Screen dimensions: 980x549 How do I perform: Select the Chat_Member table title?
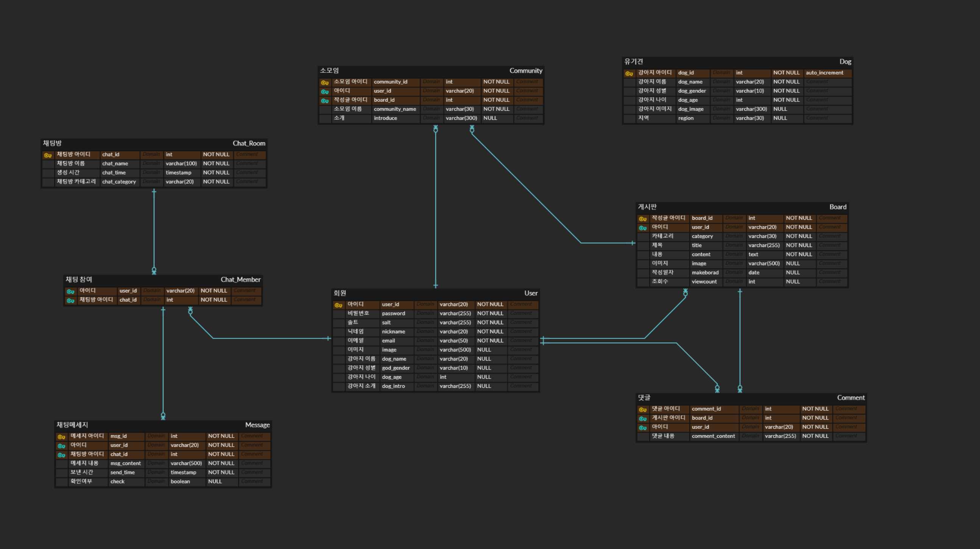(240, 280)
